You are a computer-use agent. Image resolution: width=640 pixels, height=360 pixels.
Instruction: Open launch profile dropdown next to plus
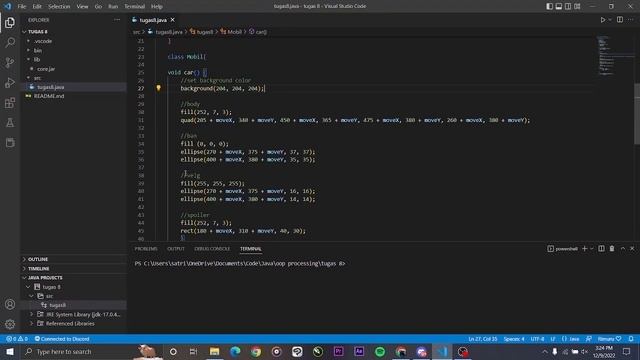pos(591,249)
